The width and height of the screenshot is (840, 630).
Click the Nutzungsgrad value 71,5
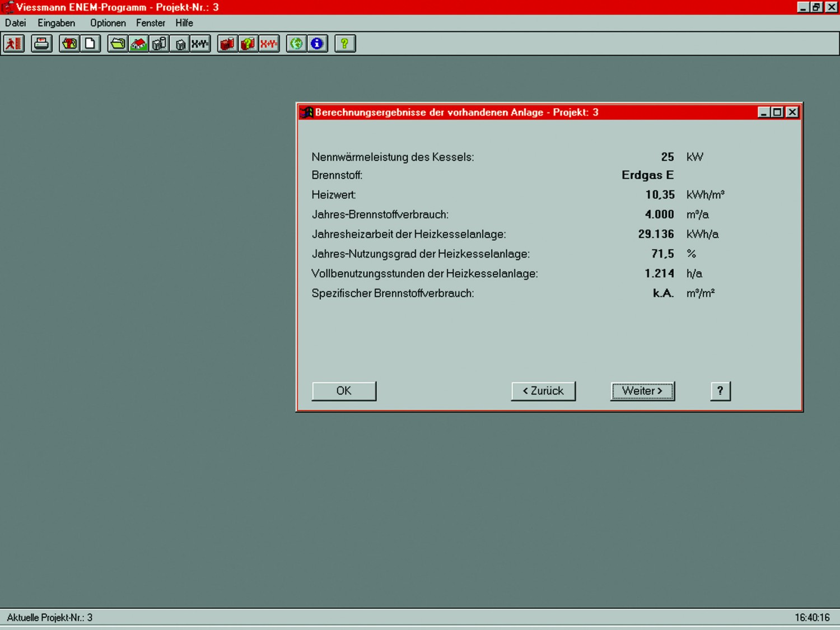[x=662, y=254]
